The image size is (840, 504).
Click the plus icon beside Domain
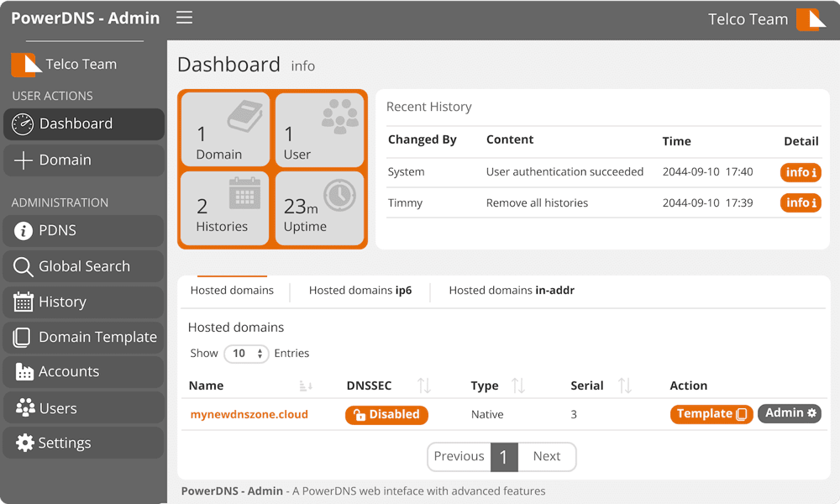(23, 160)
